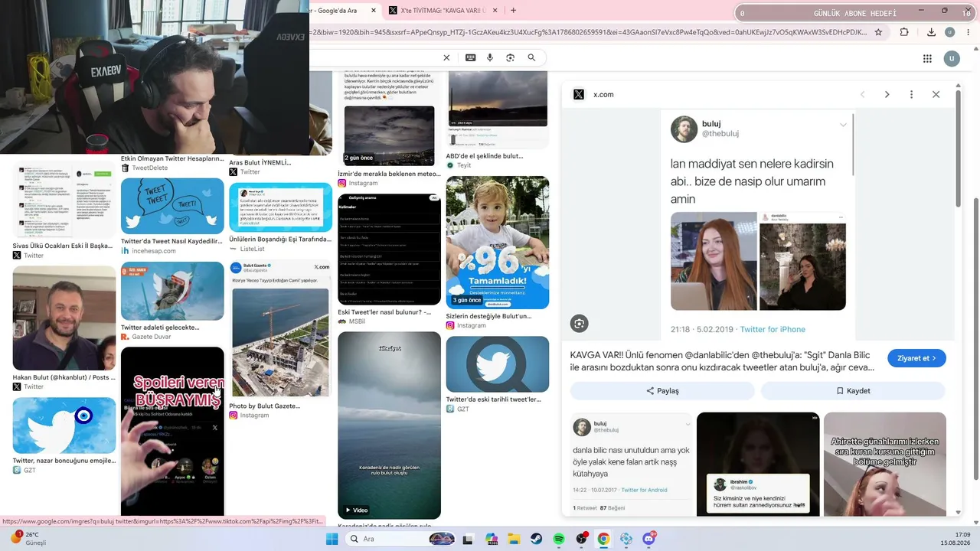Show Chrome downloads
Viewport: 980px width, 551px height.
(x=931, y=32)
